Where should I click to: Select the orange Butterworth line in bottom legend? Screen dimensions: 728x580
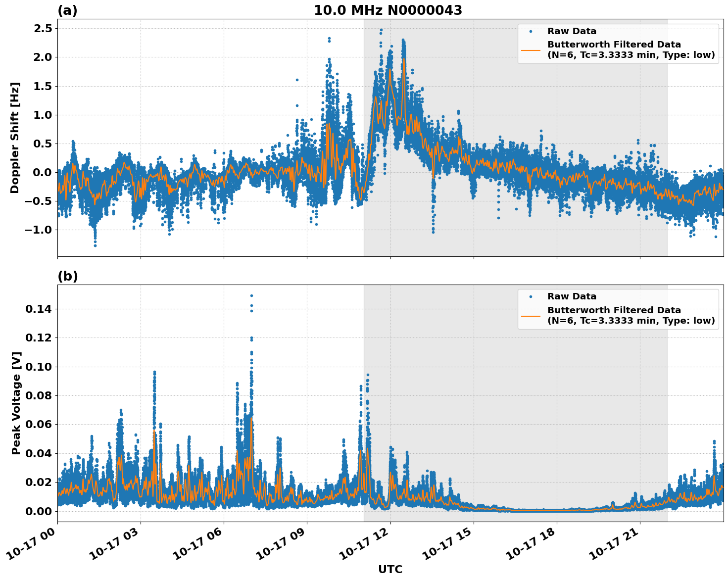coord(531,315)
